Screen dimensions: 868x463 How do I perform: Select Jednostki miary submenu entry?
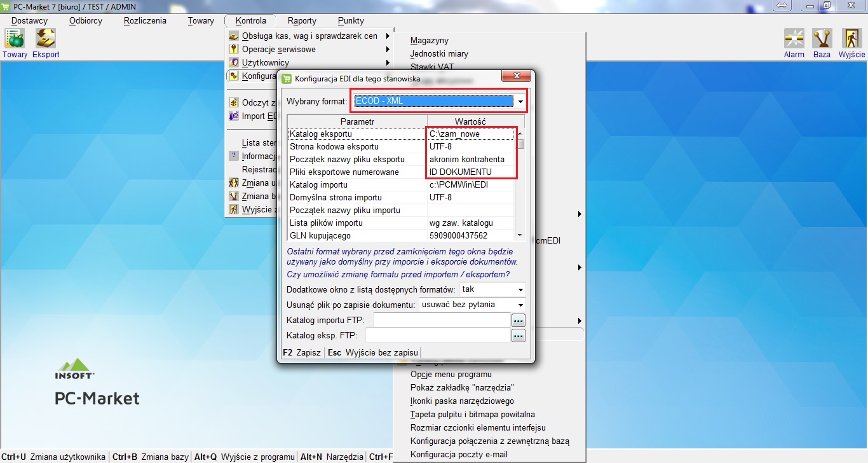tap(439, 54)
